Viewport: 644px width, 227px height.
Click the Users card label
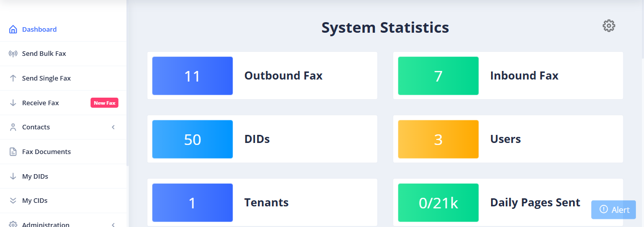click(x=506, y=139)
